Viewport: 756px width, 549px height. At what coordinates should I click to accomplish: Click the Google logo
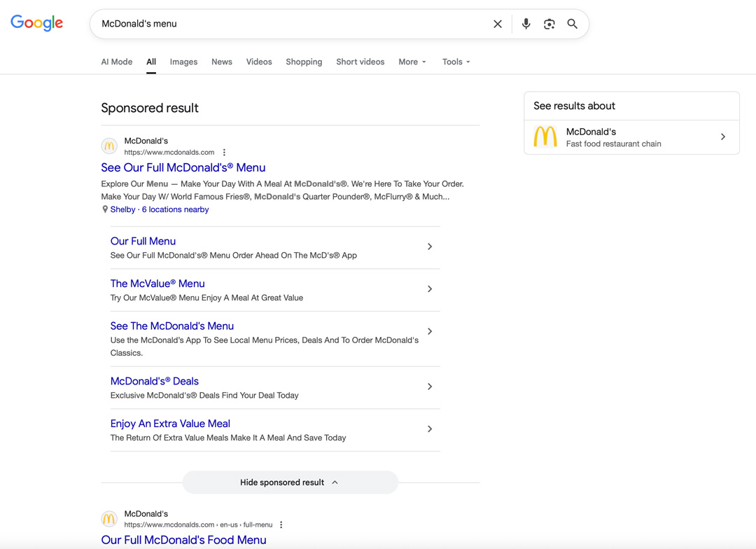[x=36, y=22]
